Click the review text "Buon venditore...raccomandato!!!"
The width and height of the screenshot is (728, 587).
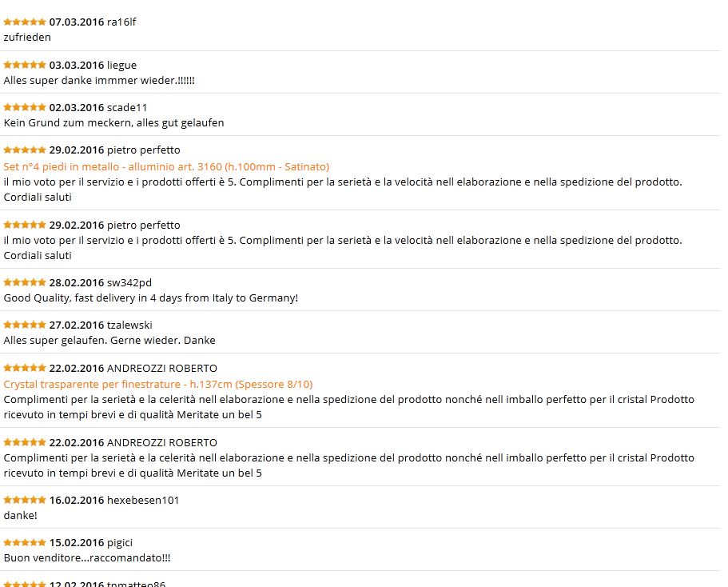pos(87,557)
